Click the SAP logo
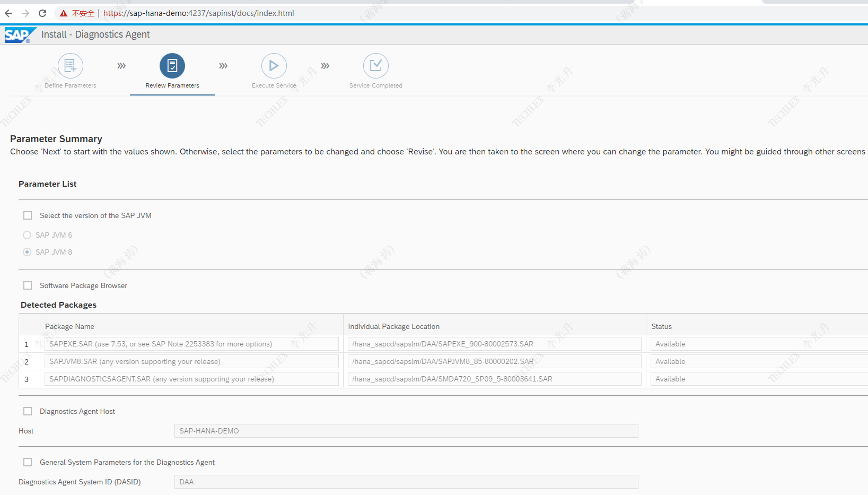This screenshot has height=495, width=868. pyautogui.click(x=20, y=35)
